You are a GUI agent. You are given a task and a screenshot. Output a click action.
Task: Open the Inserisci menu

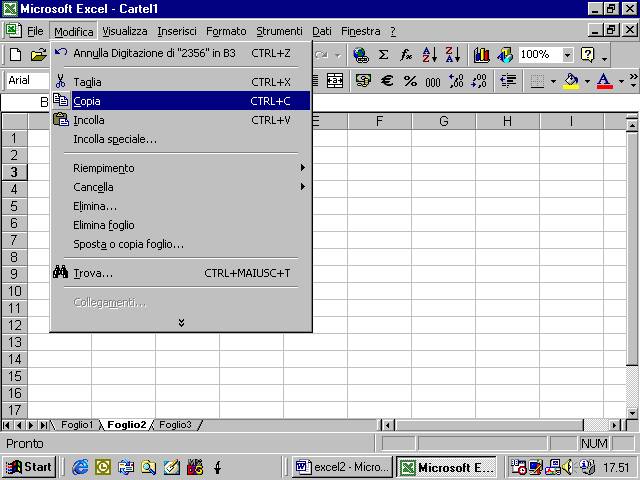click(177, 31)
